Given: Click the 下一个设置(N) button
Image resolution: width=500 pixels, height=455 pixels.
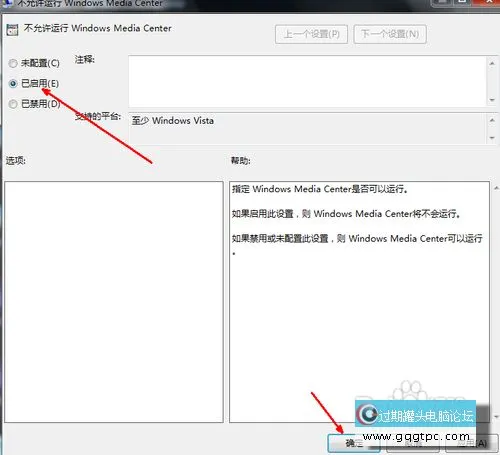Looking at the screenshot, I should tap(390, 34).
